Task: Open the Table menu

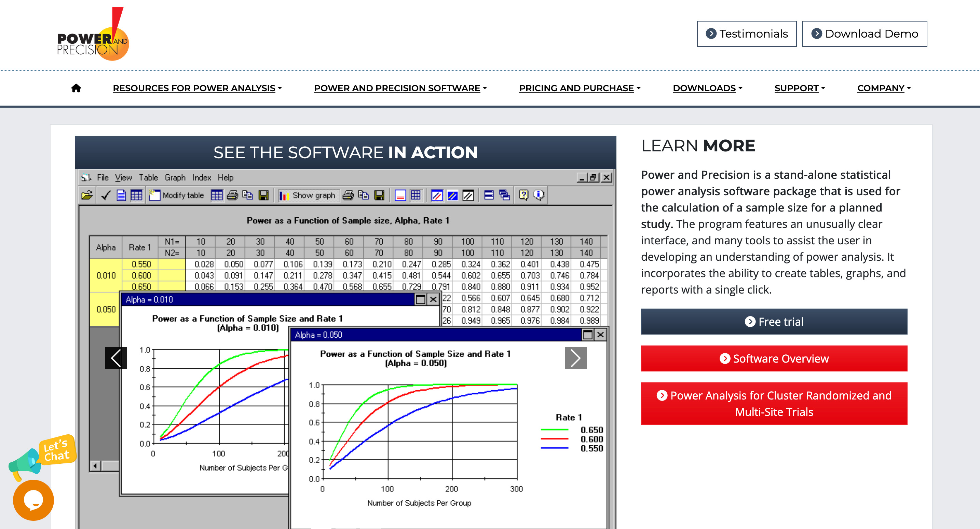Action: click(x=148, y=177)
